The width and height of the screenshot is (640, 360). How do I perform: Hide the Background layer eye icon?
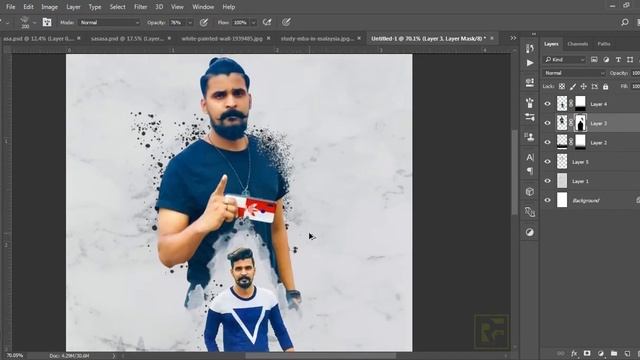548,200
